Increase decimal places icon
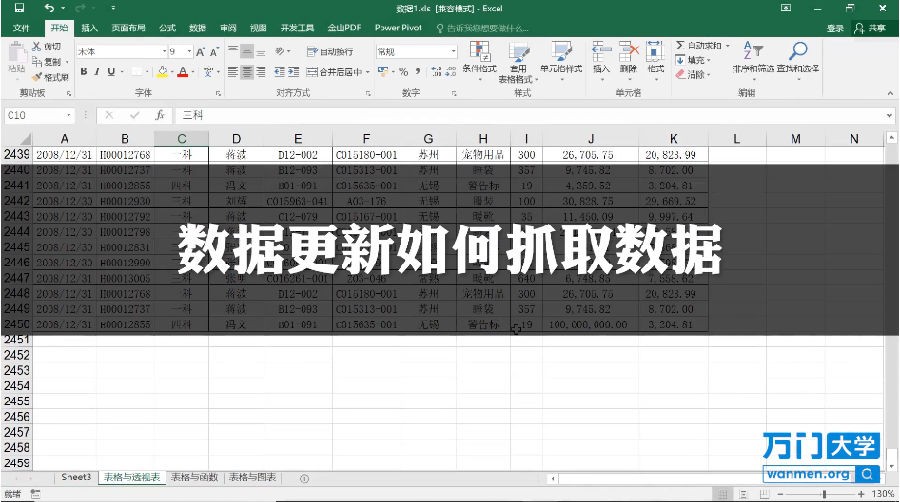Viewport: 900px width, 502px height. pyautogui.click(x=437, y=72)
